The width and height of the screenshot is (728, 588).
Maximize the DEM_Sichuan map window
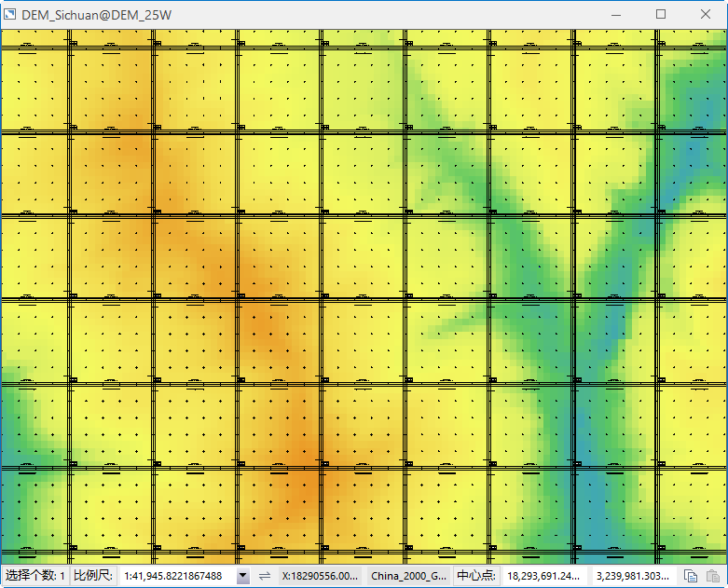click(661, 15)
